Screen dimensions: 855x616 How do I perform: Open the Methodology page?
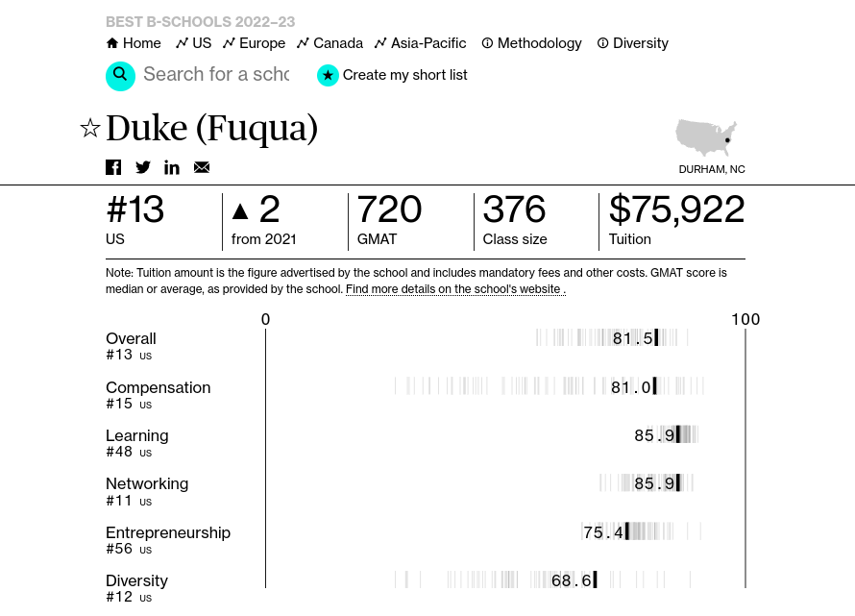[x=531, y=43]
